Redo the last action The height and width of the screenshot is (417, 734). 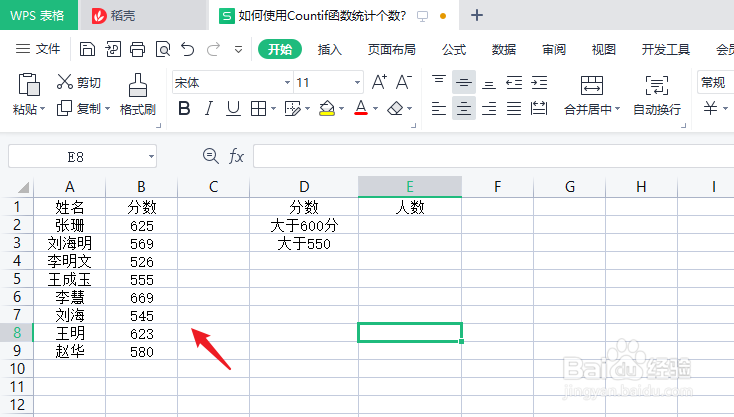coord(213,49)
